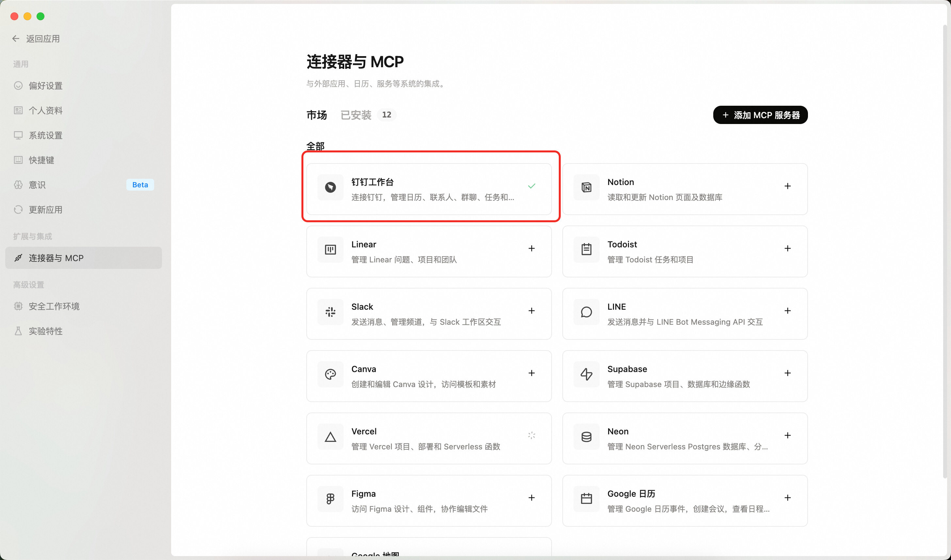Screen dimensions: 951x560
Task: Add the Google 日历 connector with plus icon
Action: pyautogui.click(x=787, y=498)
